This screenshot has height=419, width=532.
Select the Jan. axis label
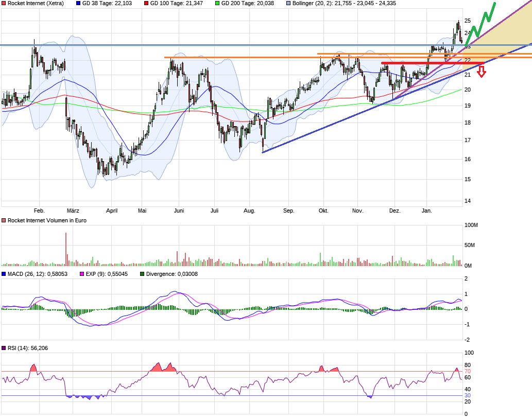pyautogui.click(x=426, y=211)
